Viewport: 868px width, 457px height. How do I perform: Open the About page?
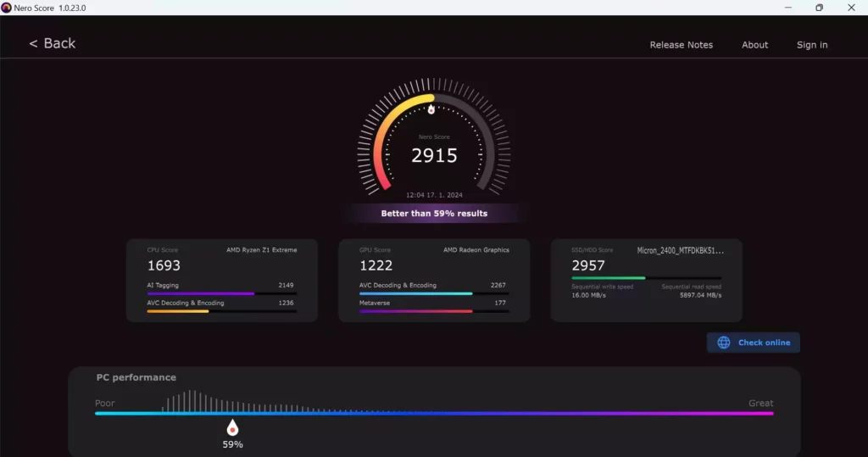coord(754,45)
